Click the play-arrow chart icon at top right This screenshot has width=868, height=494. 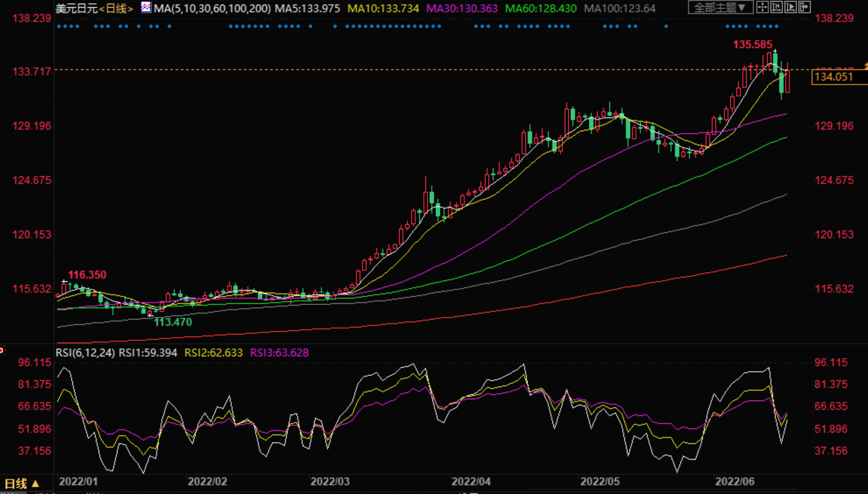coord(790,8)
